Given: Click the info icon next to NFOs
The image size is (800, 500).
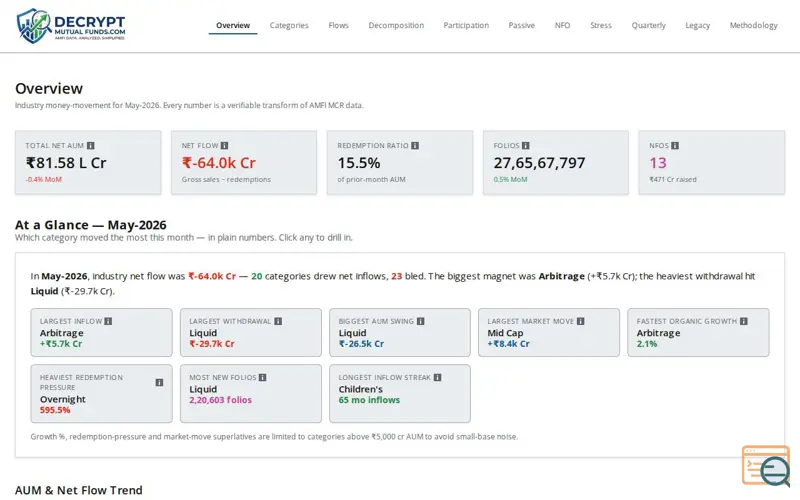Looking at the screenshot, I should tap(675, 146).
